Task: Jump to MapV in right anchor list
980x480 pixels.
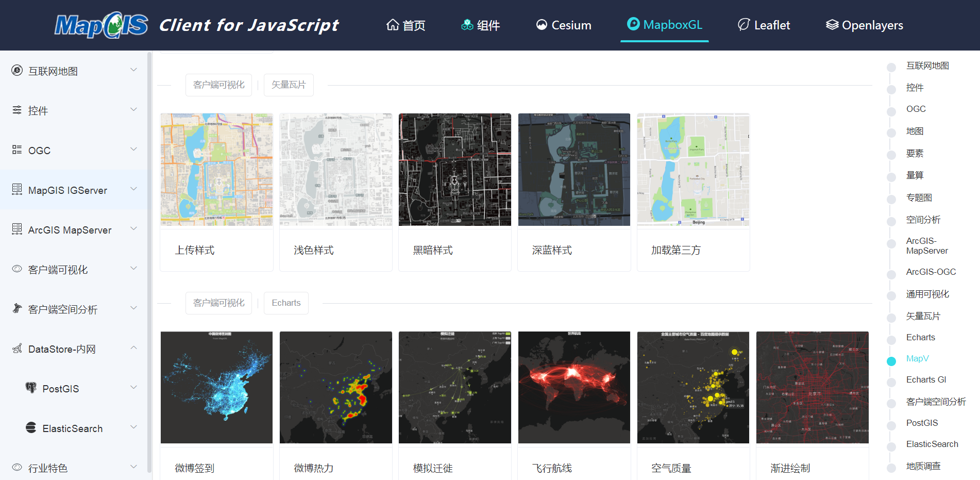Action: 917,358
